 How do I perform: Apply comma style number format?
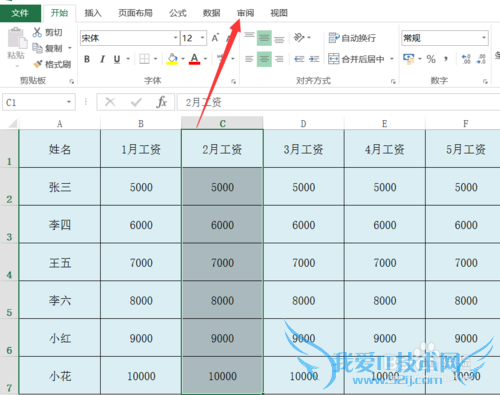click(x=446, y=59)
